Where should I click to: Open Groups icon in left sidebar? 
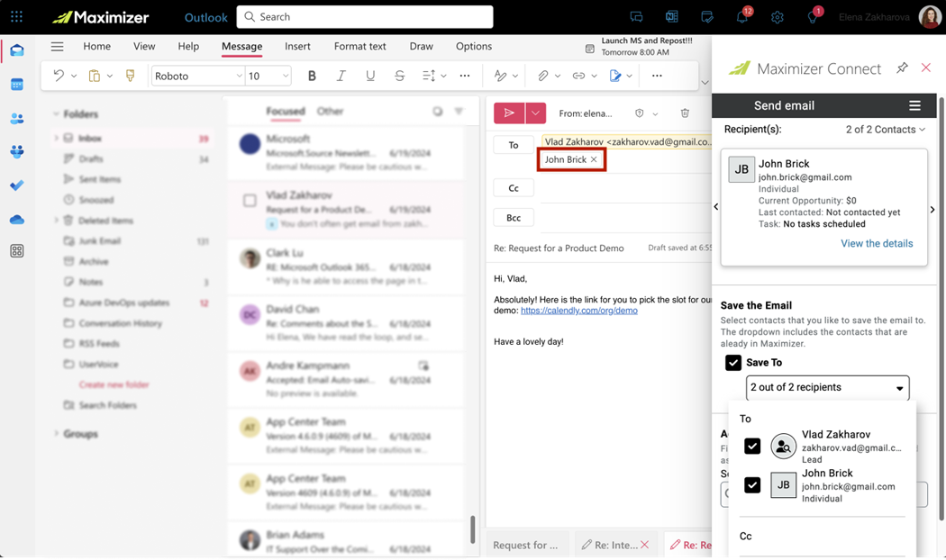click(x=17, y=151)
